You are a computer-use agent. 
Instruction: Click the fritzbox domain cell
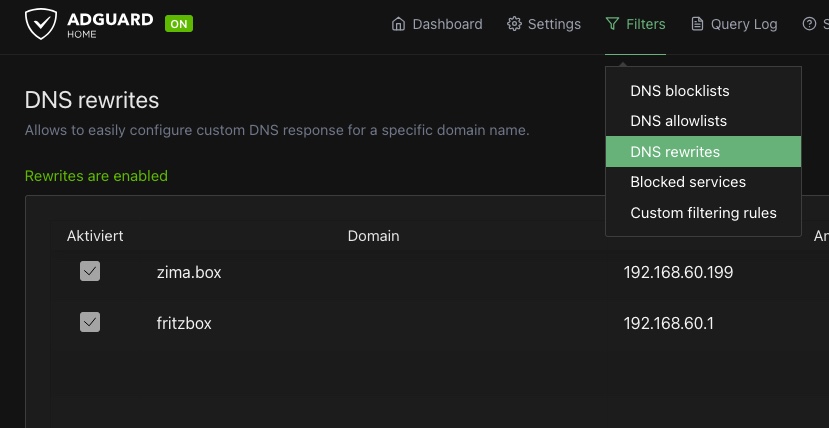(x=184, y=323)
